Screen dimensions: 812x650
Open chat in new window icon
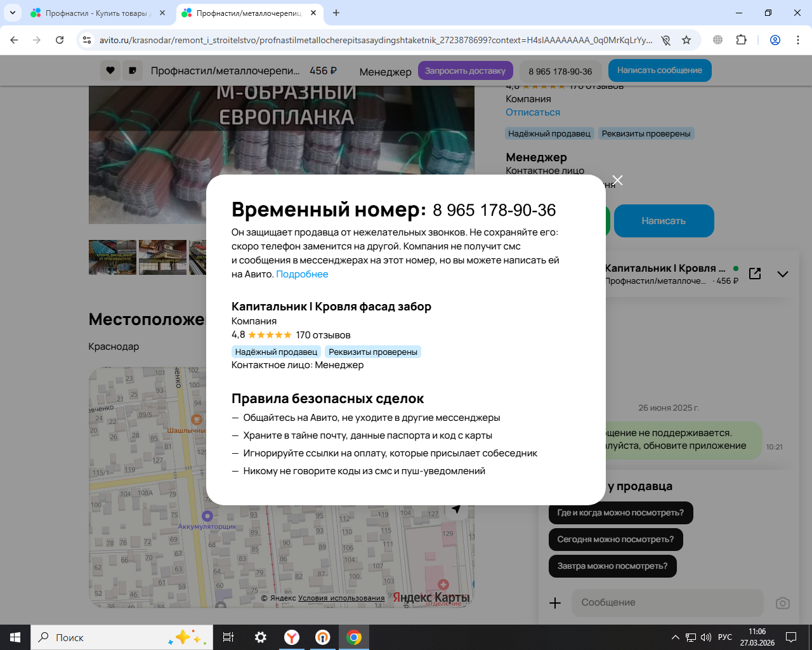coord(755,274)
